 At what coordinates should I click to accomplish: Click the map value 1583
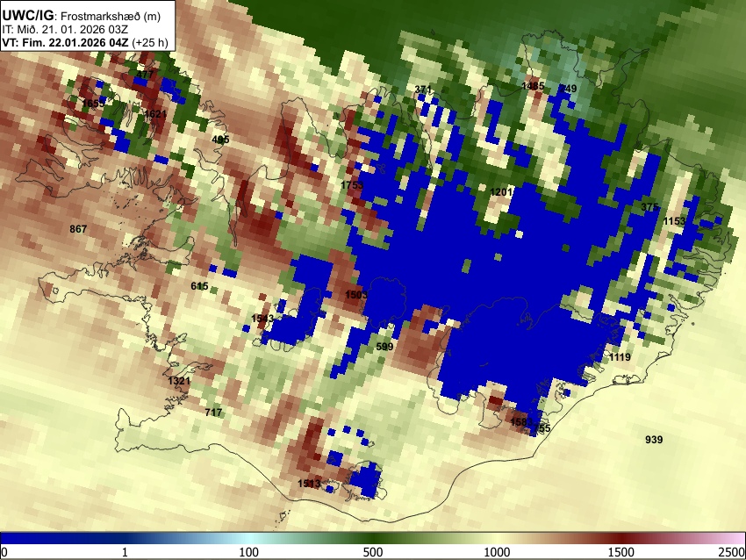coord(521,421)
